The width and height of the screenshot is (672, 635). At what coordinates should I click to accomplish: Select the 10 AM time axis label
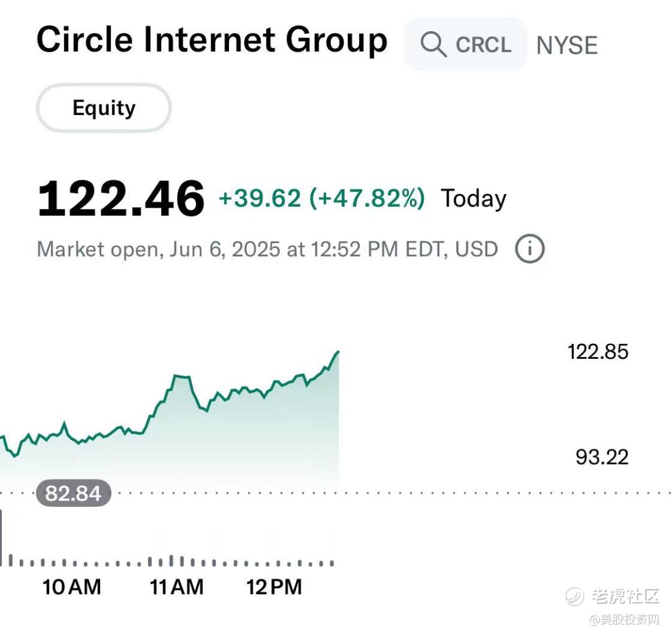72,586
